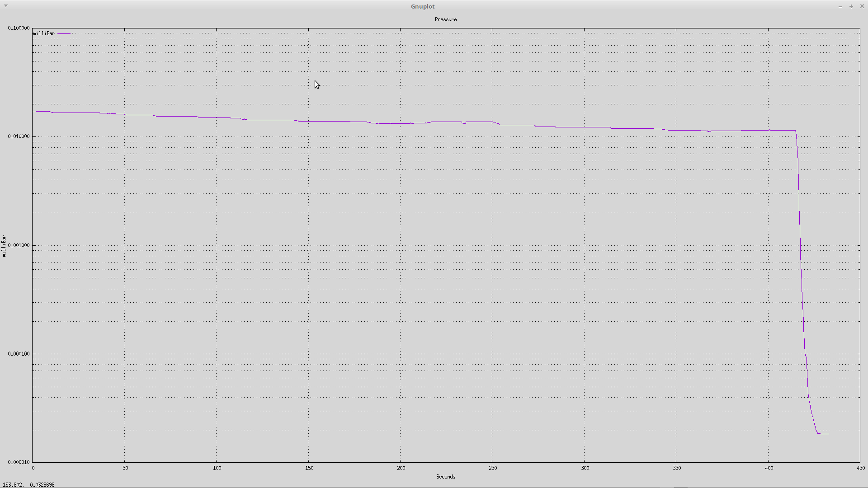Click the 0.000010 y-axis tick label
This screenshot has width=868, height=488.
pyautogui.click(x=19, y=462)
